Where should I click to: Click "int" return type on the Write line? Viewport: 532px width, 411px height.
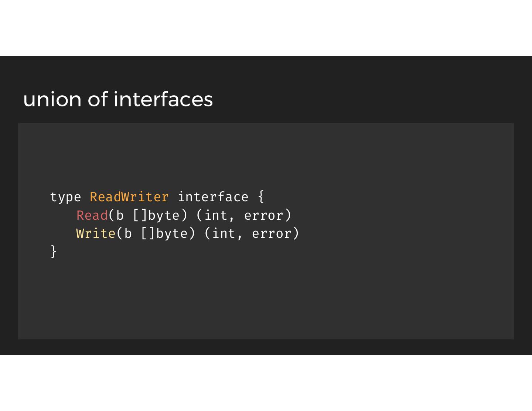click(224, 233)
